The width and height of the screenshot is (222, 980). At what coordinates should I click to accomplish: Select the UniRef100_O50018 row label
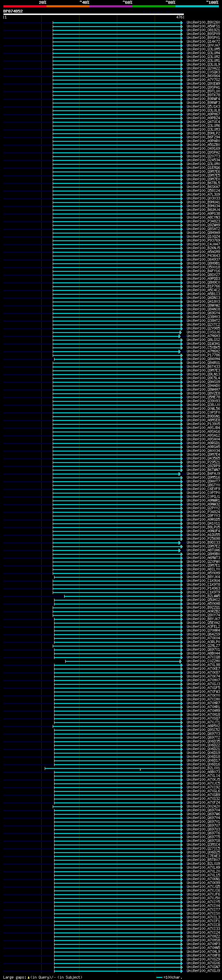tap(203, 267)
